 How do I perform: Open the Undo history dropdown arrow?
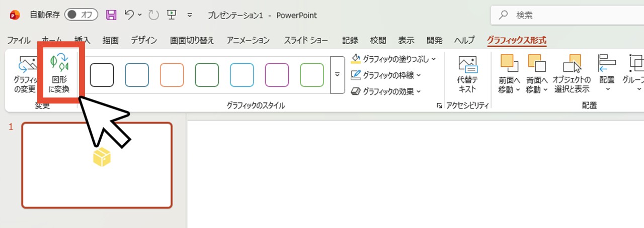coord(140,16)
